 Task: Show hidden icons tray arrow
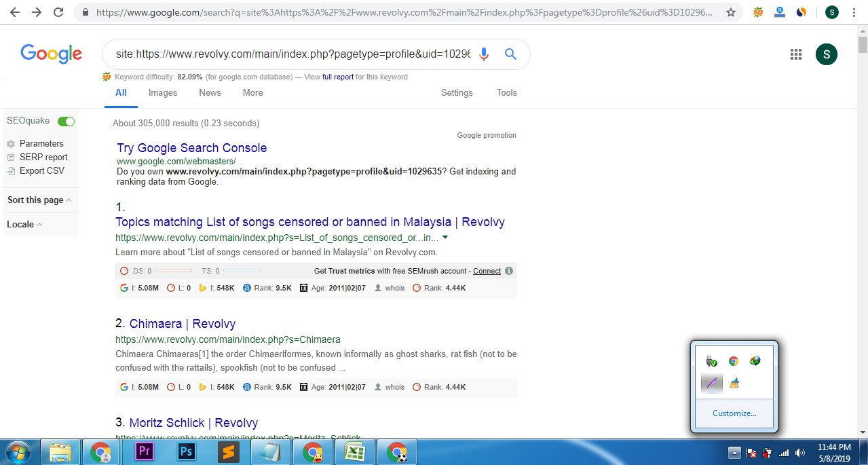pyautogui.click(x=734, y=453)
